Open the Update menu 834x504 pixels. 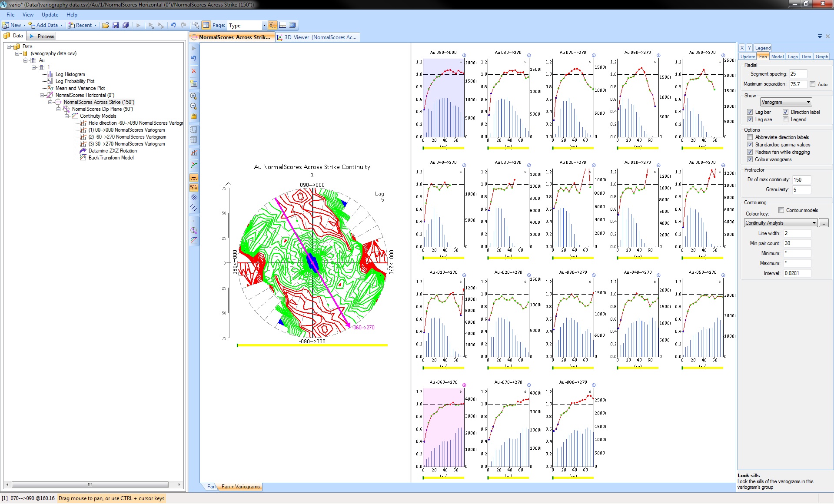[x=50, y=15]
